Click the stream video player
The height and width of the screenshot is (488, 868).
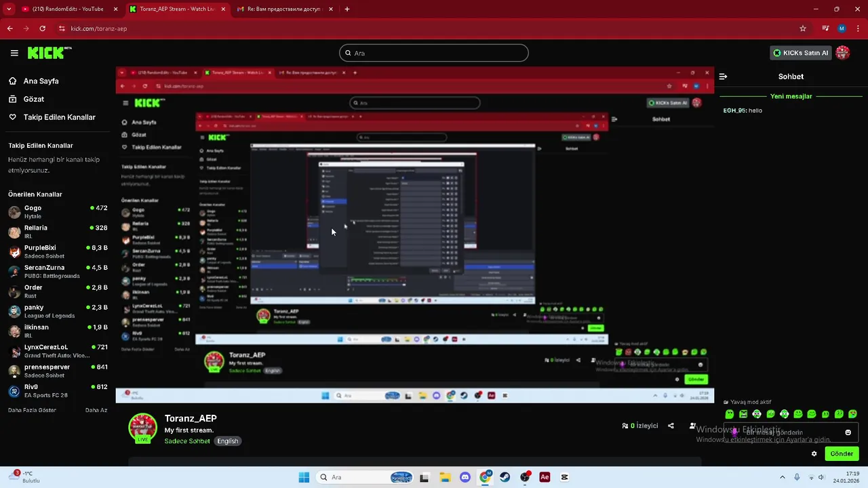click(415, 235)
